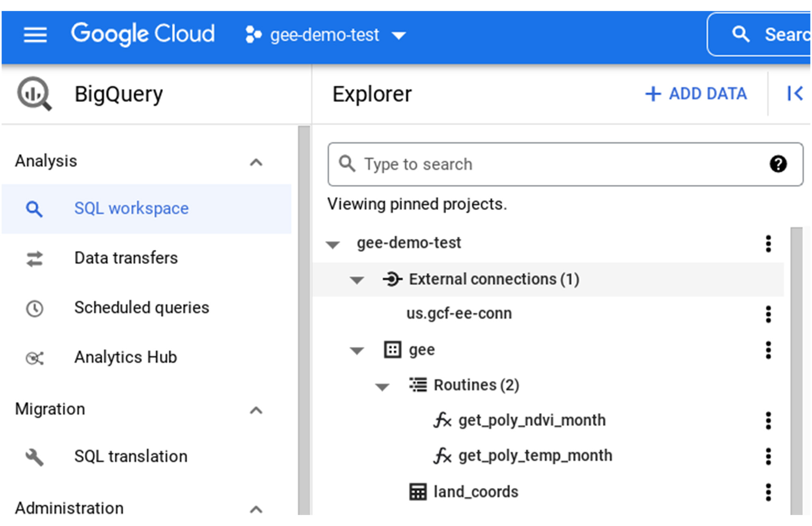The height and width of the screenshot is (526, 812).
Task: Click the Explorer panel title
Action: point(372,94)
